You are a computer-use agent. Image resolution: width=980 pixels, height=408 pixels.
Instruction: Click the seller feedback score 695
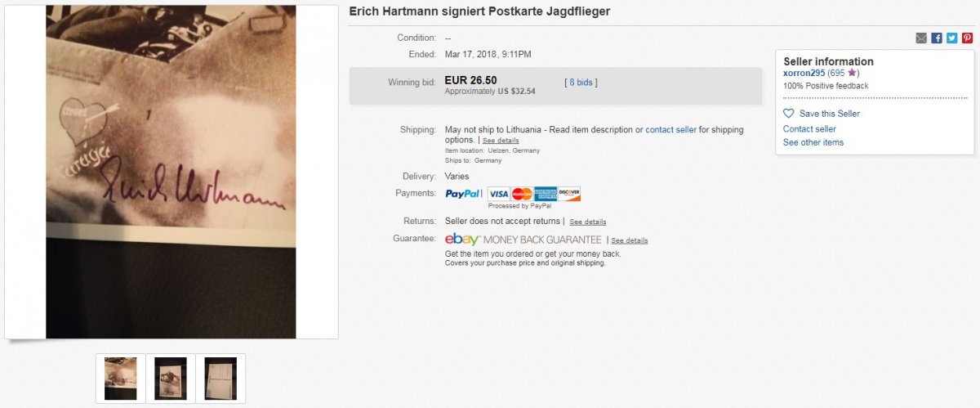(x=837, y=73)
